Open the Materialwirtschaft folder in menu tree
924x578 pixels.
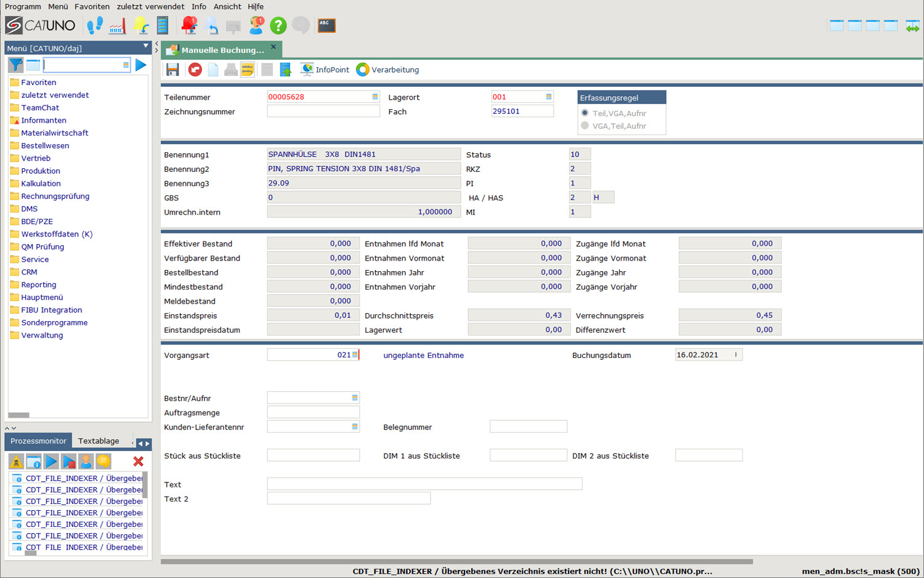[54, 132]
